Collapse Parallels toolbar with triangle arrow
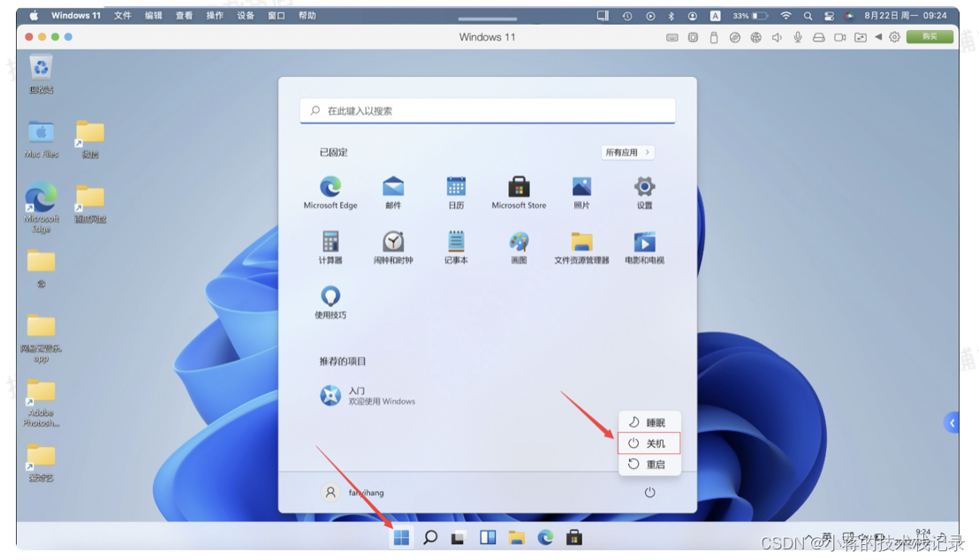This screenshot has width=979, height=560. point(878,37)
